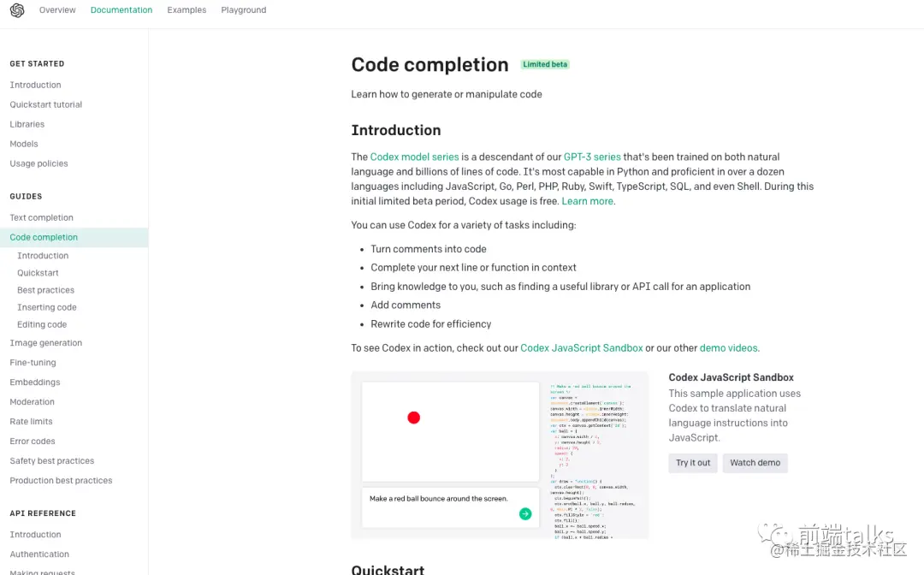The width and height of the screenshot is (924, 575).
Task: Click 'Rewrite code for efficiency' bullet
Action: (x=430, y=324)
